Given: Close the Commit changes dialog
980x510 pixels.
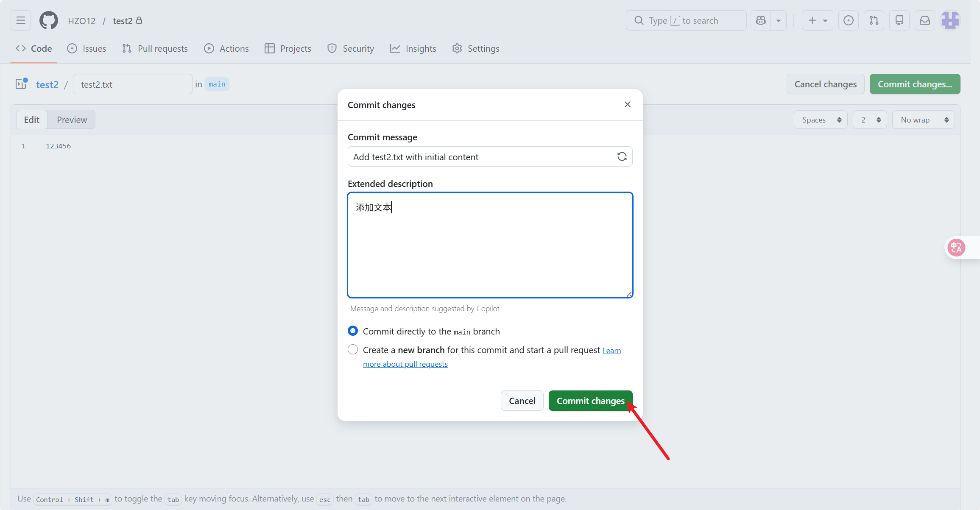Looking at the screenshot, I should point(628,104).
